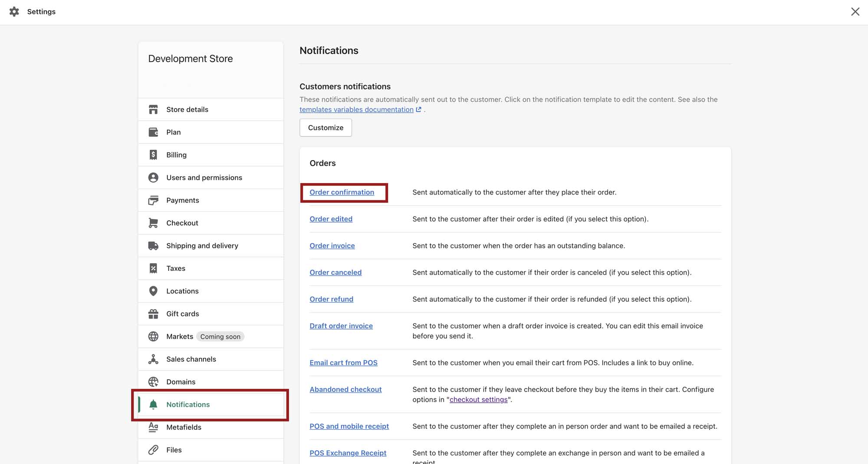The width and height of the screenshot is (868, 464).
Task: Open the Order refund template
Action: [x=332, y=299]
